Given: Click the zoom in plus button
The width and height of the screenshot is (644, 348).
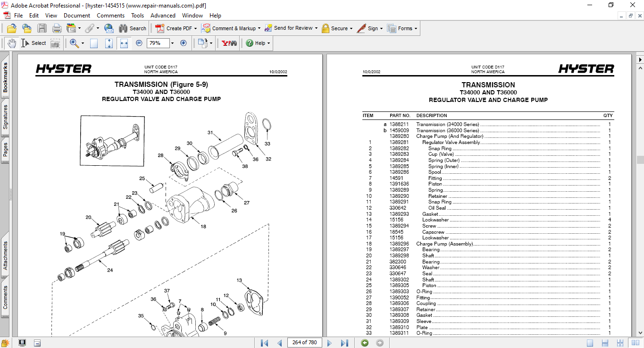Looking at the screenshot, I should point(184,43).
